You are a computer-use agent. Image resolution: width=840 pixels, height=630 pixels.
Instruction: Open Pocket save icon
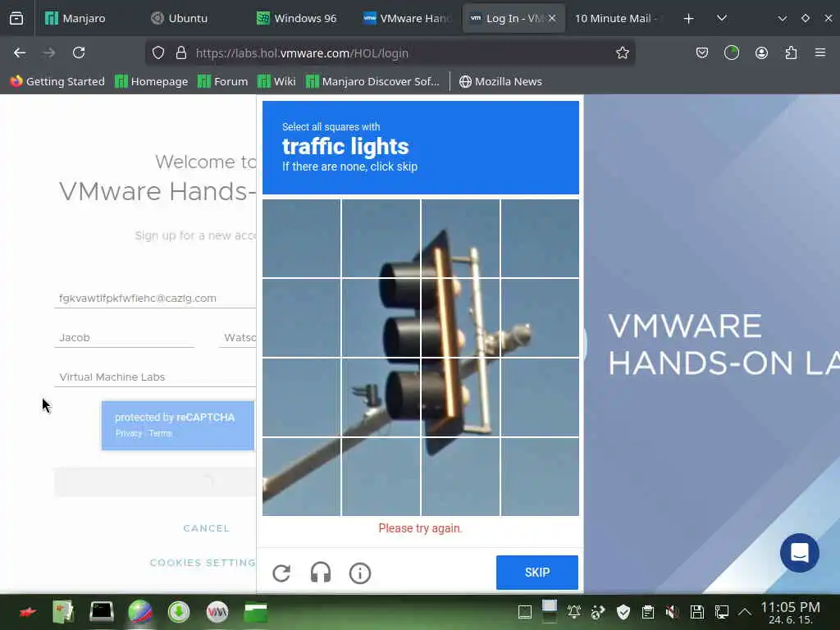pyautogui.click(x=702, y=52)
